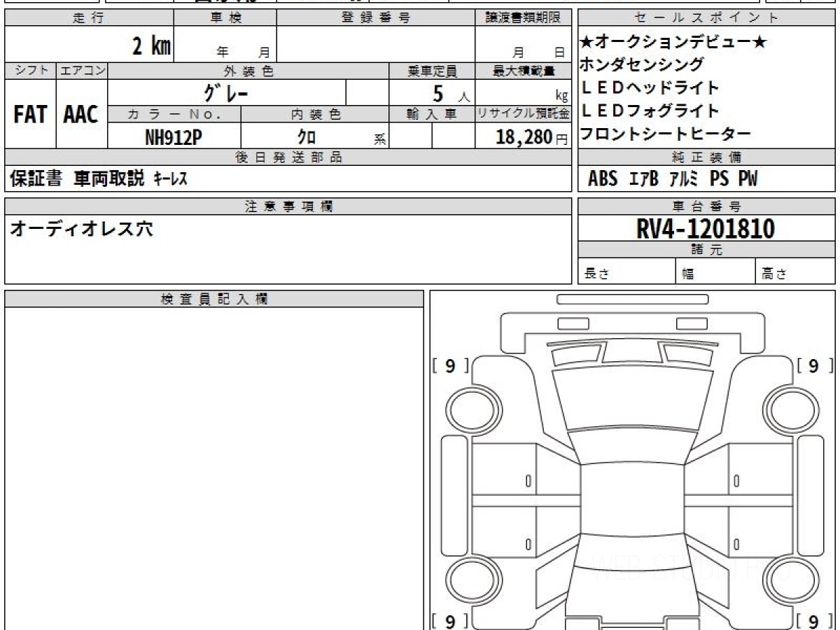This screenshot has width=840, height=630.
Task: Select the オーディオレス穴 note
Action: [80, 229]
